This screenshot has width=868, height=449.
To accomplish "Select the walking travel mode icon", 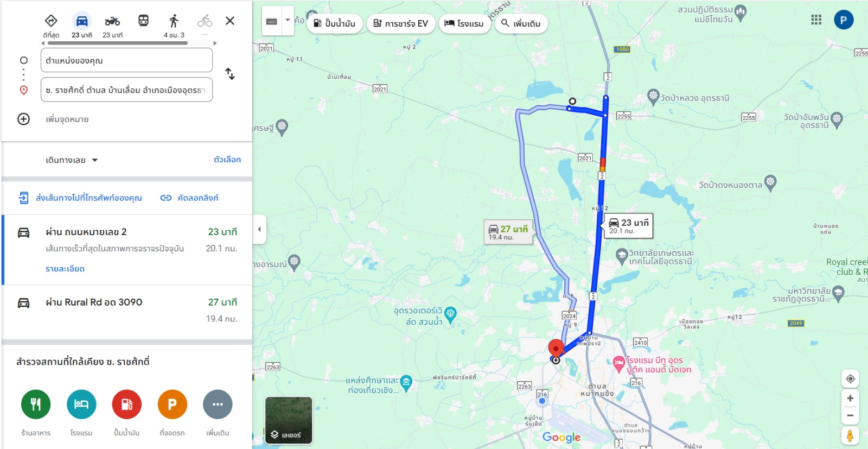I will click(x=174, y=21).
